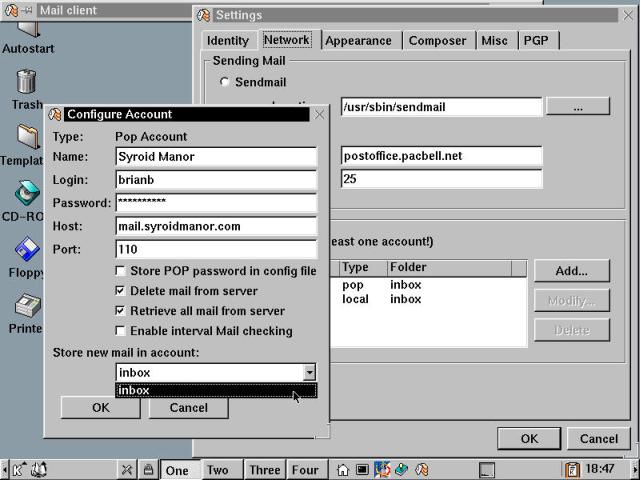
Task: Open the Floppy desktop icon
Action: click(26, 251)
